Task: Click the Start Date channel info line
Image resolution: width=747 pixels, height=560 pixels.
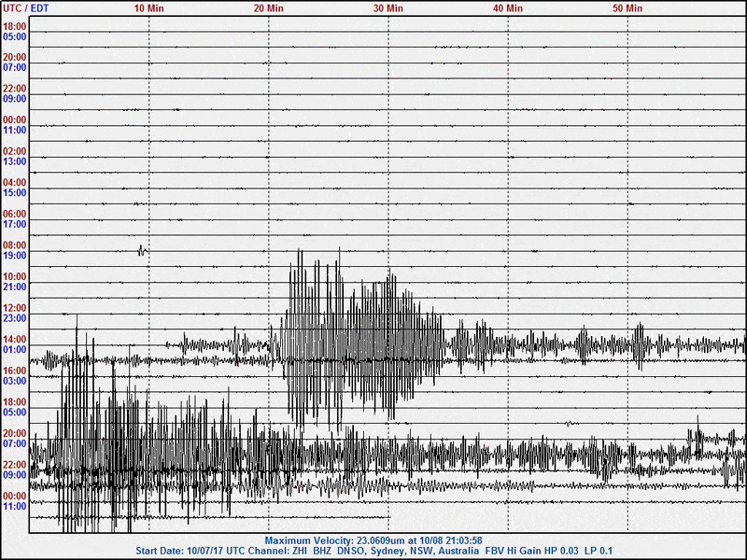Action: coord(373,551)
